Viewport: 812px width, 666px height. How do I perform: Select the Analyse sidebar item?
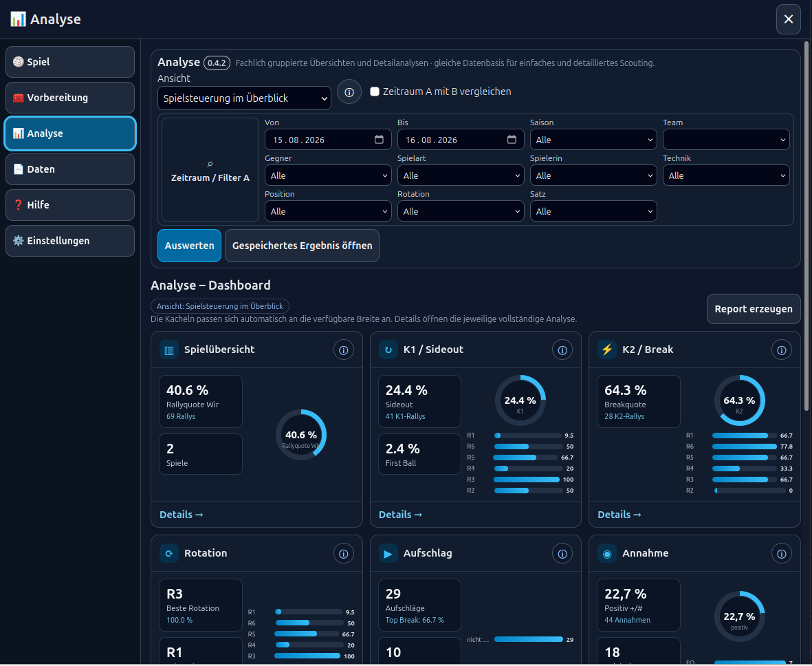[x=70, y=133]
